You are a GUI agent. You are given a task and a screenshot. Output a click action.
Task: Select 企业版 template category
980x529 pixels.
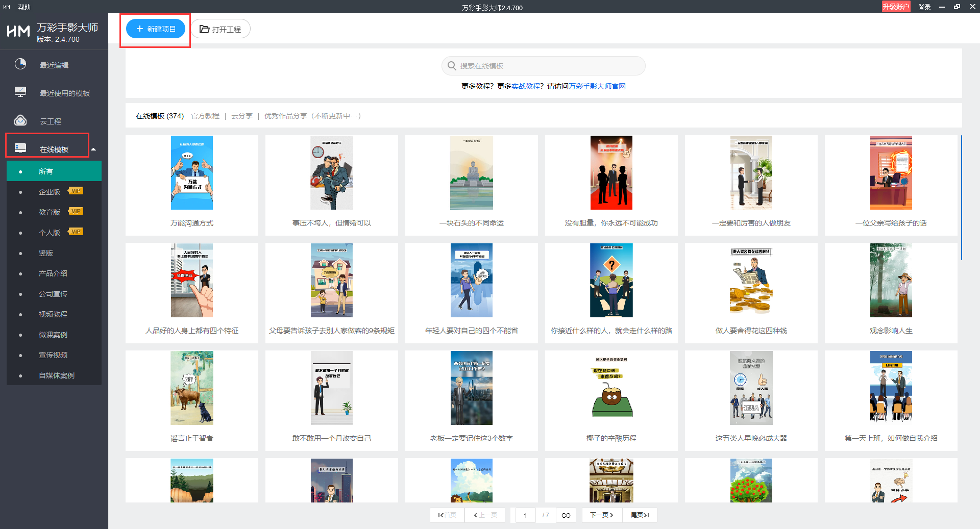pos(50,192)
